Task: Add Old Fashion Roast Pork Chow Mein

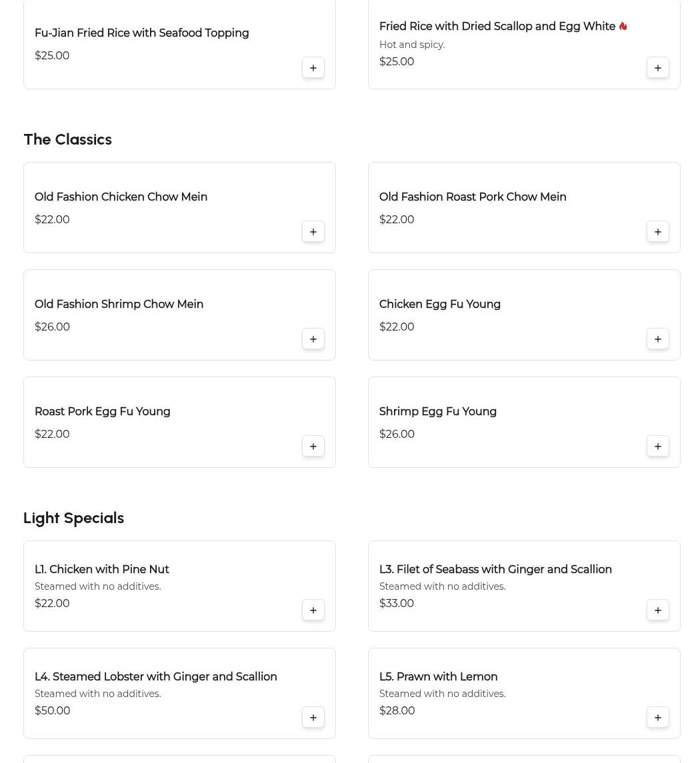Action: point(658,232)
